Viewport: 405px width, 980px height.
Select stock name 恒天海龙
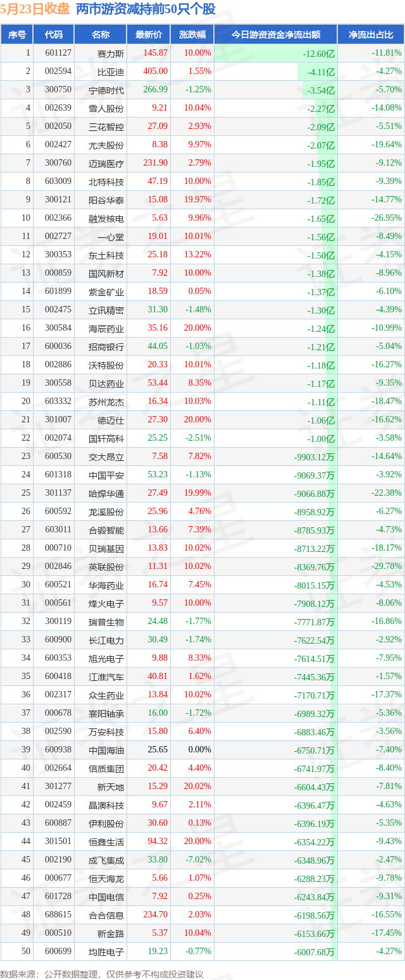point(106,878)
